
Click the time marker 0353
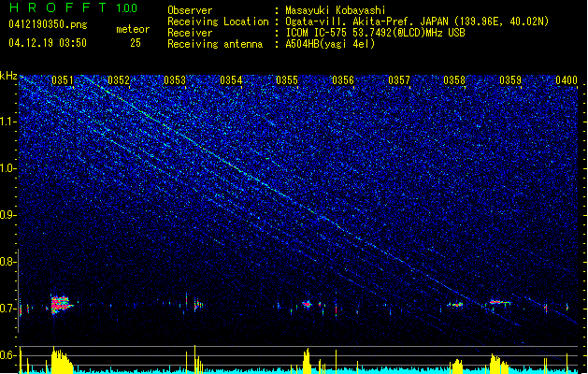(x=175, y=80)
